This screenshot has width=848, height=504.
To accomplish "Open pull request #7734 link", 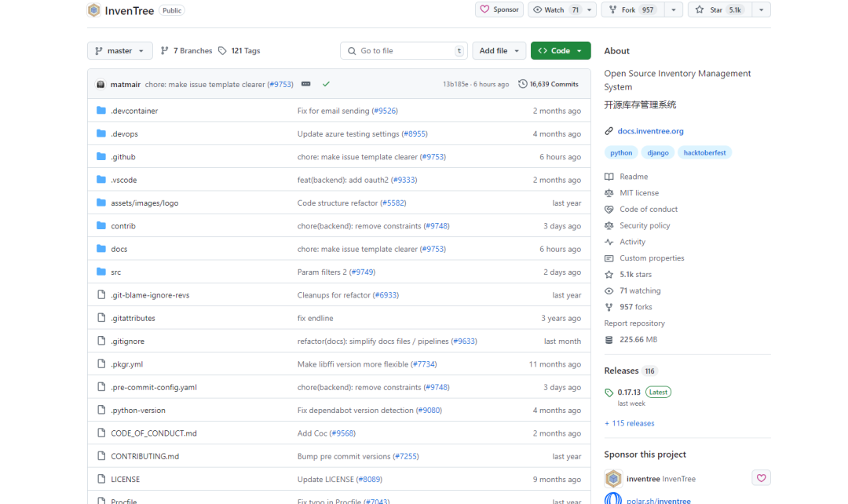I will click(x=424, y=364).
